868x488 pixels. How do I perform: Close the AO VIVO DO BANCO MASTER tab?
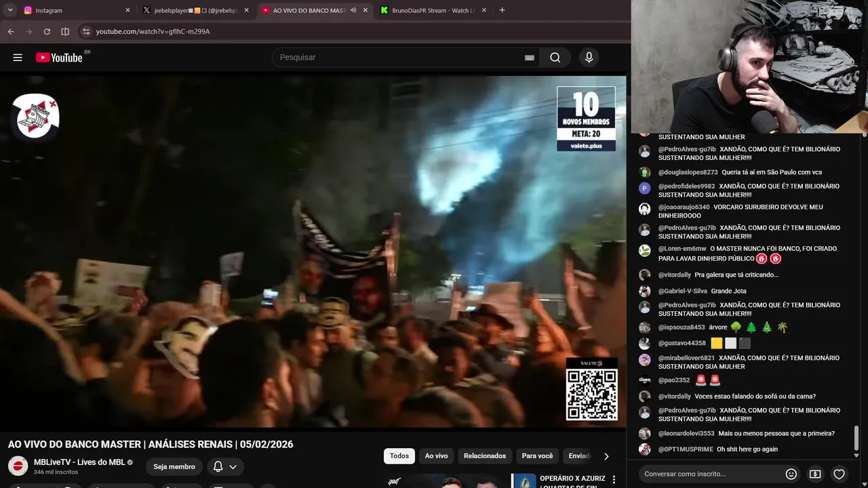pyautogui.click(x=366, y=10)
